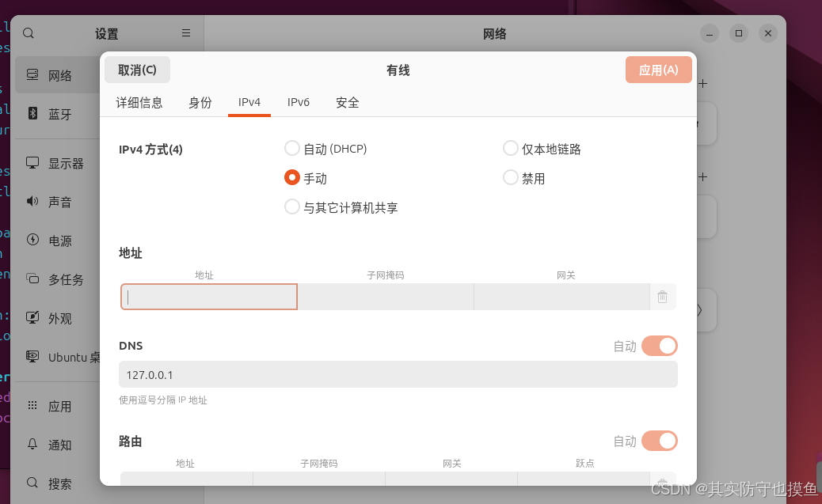Open 通知 in the Settings sidebar
822x504 pixels.
(x=59, y=445)
